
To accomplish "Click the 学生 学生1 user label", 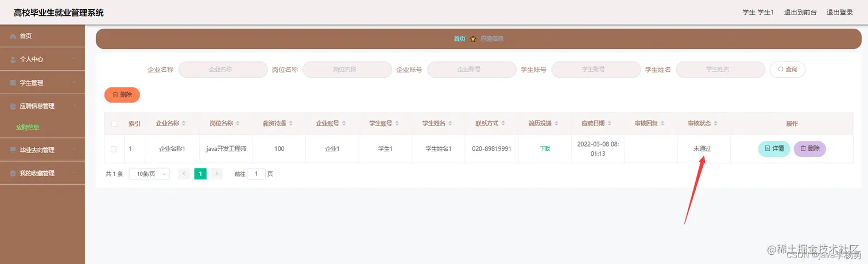I will [758, 13].
